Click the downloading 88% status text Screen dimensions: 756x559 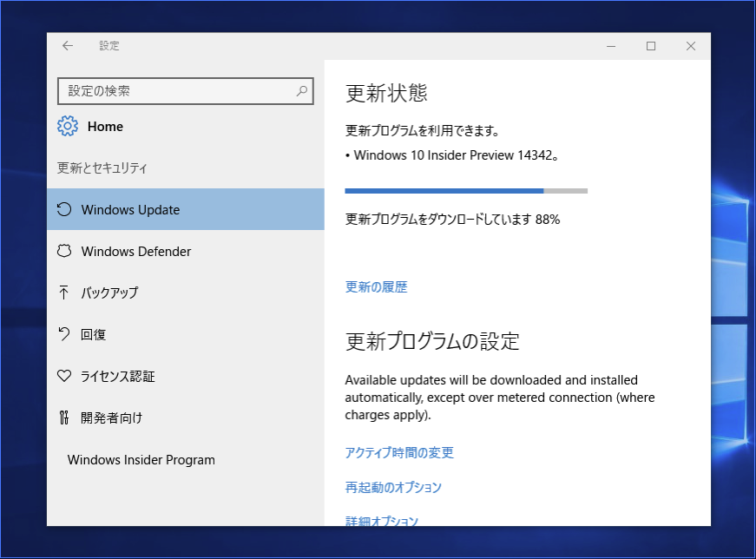[x=452, y=220]
